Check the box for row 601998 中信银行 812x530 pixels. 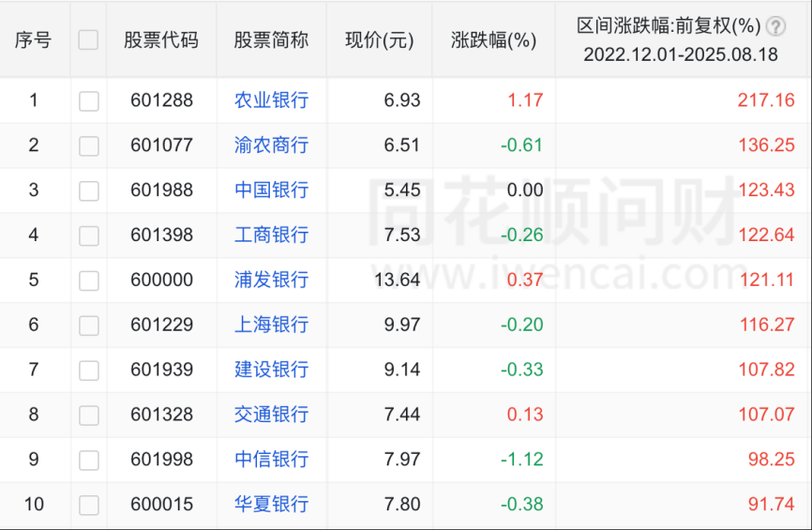(x=88, y=460)
